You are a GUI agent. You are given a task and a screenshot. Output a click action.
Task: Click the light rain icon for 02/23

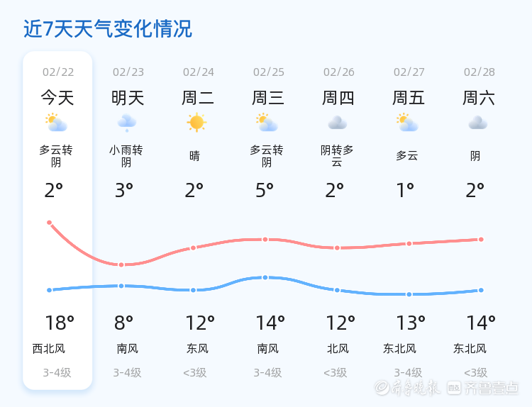click(x=127, y=123)
